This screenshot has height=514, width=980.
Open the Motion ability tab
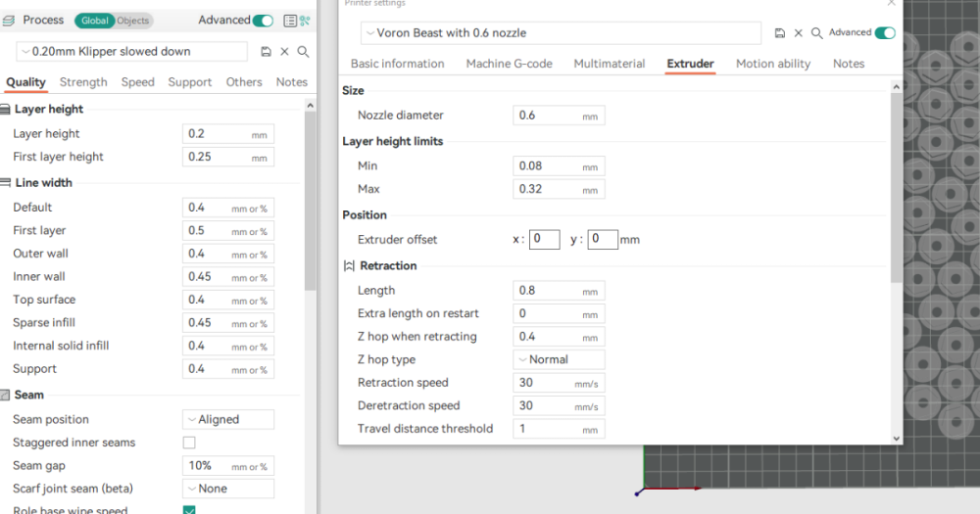773,64
